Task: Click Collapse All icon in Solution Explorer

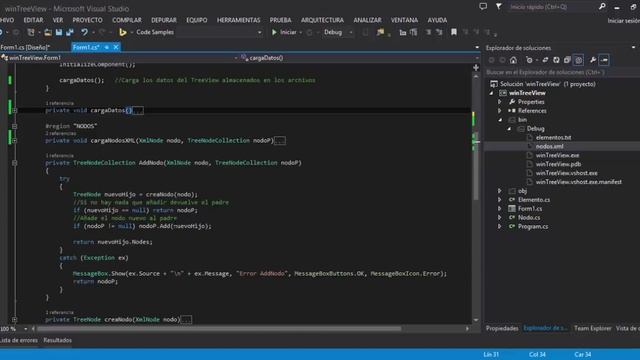Action: 567,60
